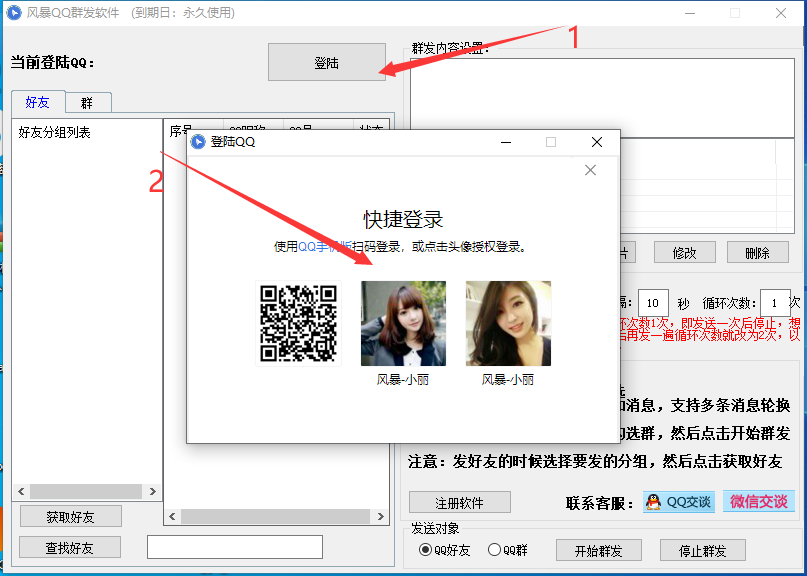Click the interval seconds field showing 10
Image resolution: width=807 pixels, height=576 pixels.
[653, 303]
